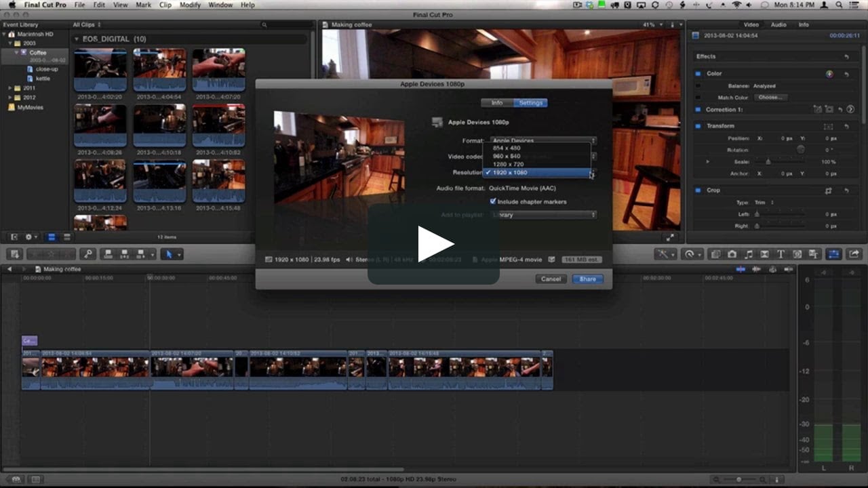This screenshot has height=488, width=868.
Task: Open the browser gear action menu
Action: click(x=31, y=237)
